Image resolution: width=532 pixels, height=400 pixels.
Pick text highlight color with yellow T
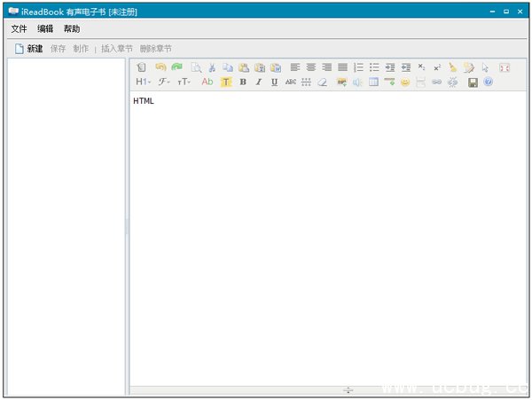click(225, 82)
